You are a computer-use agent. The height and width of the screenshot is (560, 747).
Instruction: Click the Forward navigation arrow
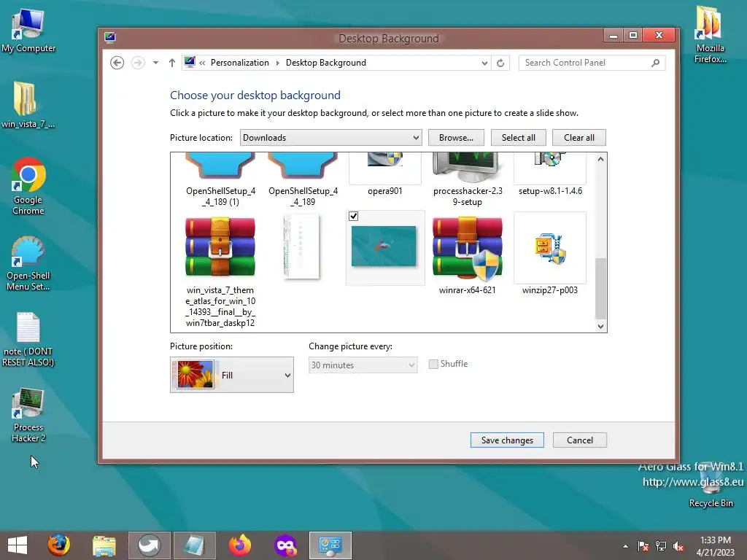138,63
